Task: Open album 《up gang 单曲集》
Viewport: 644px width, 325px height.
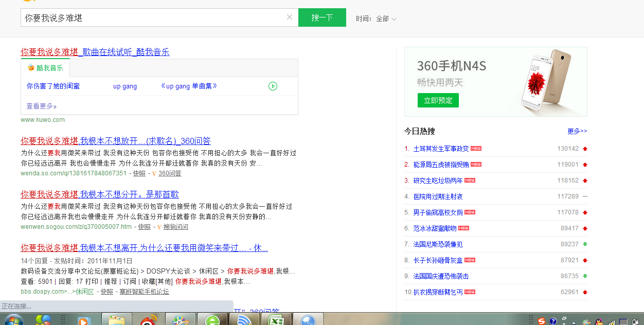Action: coord(189,86)
